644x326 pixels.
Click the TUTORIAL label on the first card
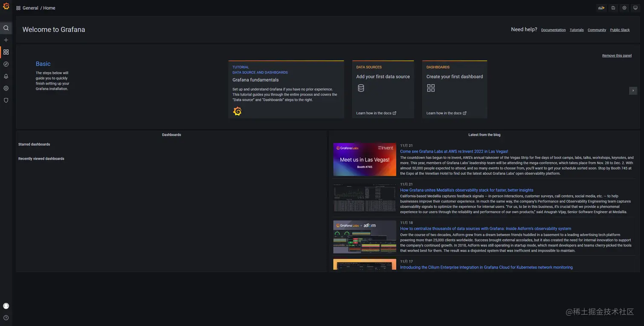241,67
